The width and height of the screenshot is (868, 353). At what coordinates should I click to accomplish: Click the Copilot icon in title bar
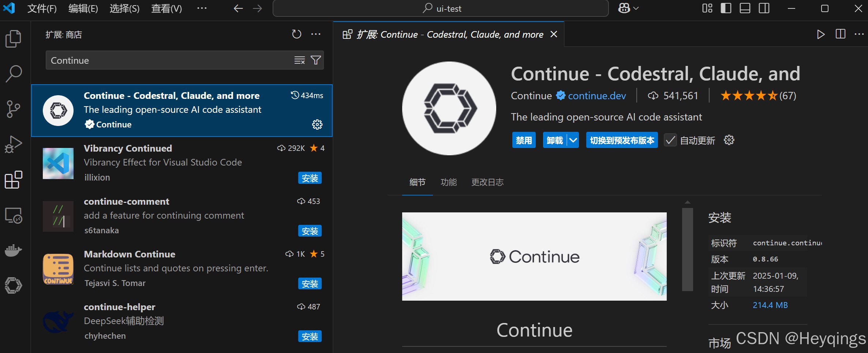click(x=624, y=8)
